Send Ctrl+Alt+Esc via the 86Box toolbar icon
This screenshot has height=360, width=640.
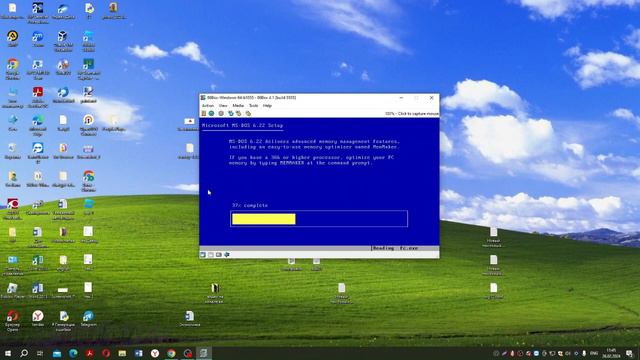(x=239, y=113)
